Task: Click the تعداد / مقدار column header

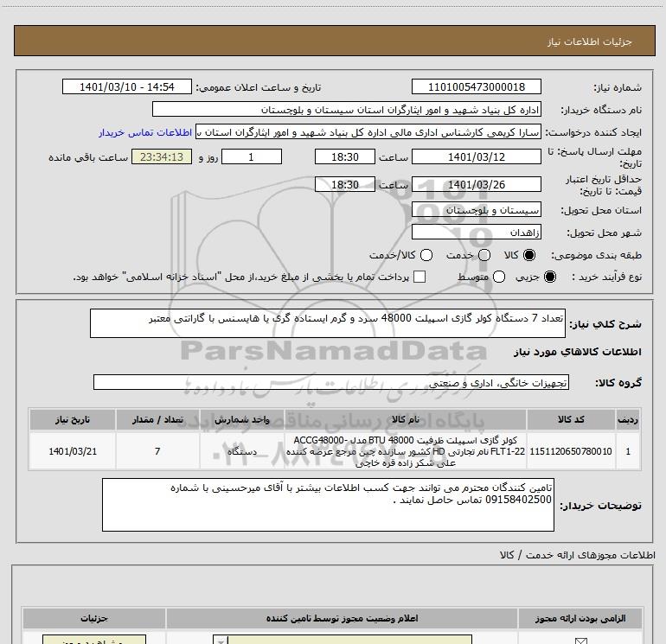Action: click(x=157, y=419)
